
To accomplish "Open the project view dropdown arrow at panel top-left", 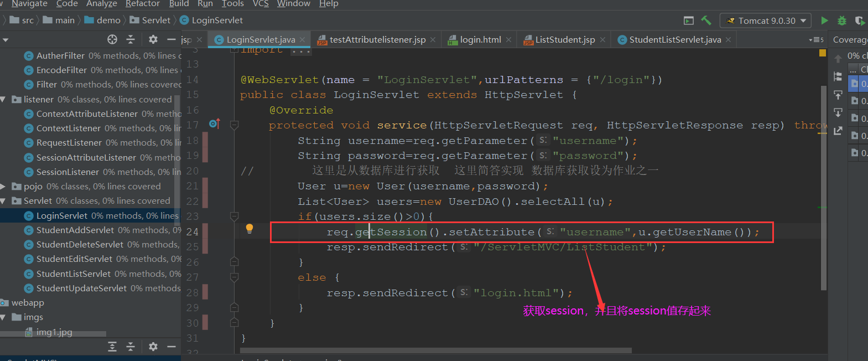I will pos(6,40).
